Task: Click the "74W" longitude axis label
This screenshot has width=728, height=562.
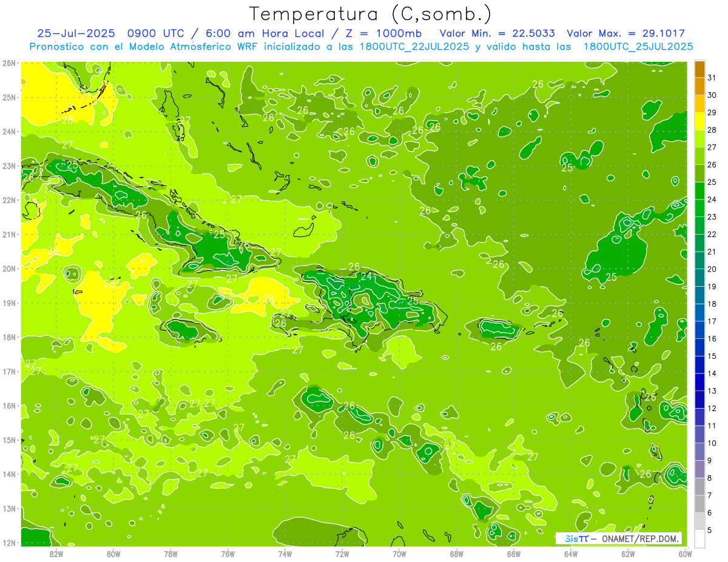Action: click(285, 554)
